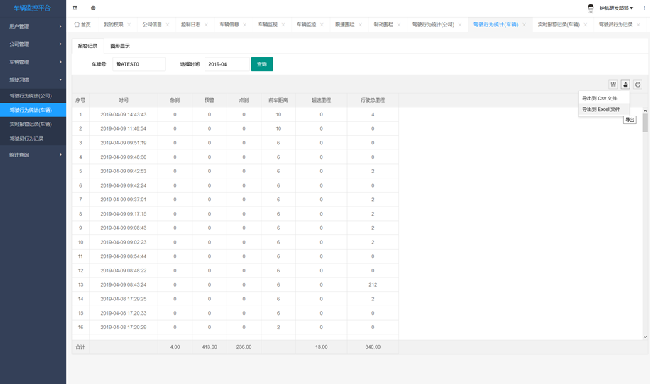Viewport: 650px width, 384px height.
Task: Select the first sub-tab above search form
Action: click(x=87, y=46)
